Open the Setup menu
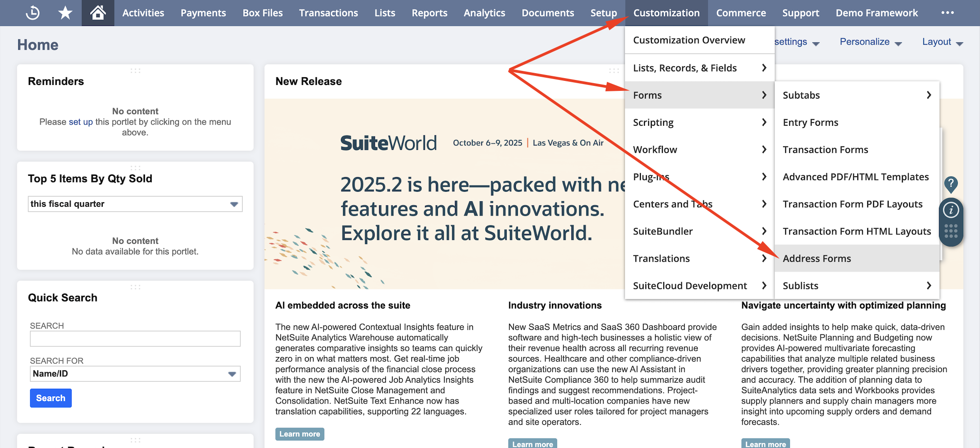 [604, 13]
